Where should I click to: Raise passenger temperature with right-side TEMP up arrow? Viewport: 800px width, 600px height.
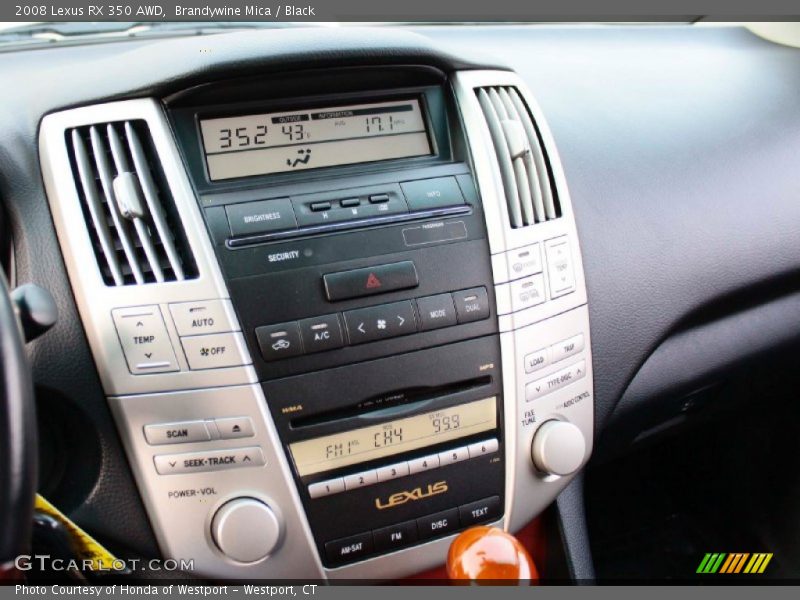click(558, 253)
